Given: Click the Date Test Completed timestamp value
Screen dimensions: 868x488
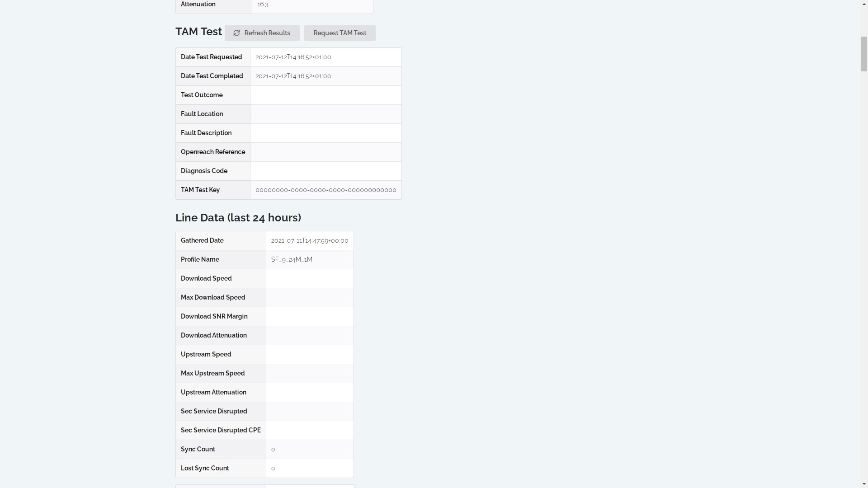Looking at the screenshot, I should pyautogui.click(x=293, y=76).
